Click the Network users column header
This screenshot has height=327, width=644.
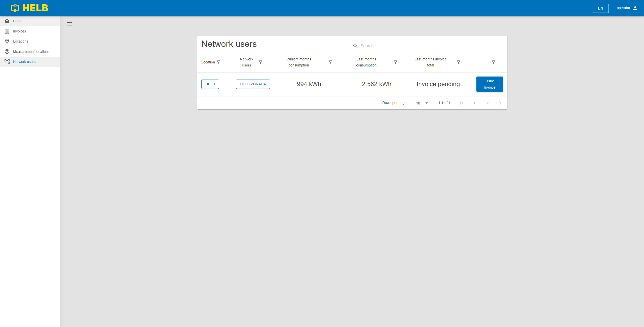pyautogui.click(x=247, y=62)
